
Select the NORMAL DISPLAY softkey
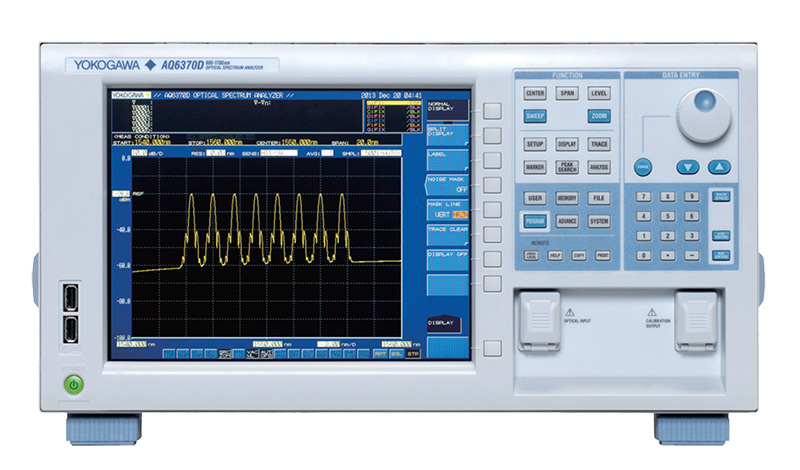(448, 108)
